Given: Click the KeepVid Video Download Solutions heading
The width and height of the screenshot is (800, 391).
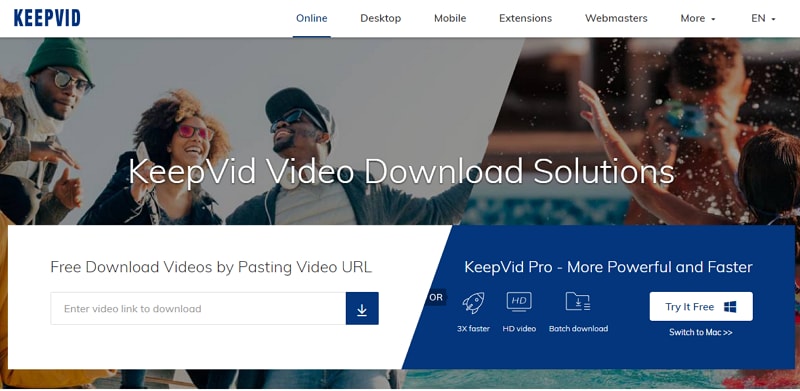Looking at the screenshot, I should (401, 171).
